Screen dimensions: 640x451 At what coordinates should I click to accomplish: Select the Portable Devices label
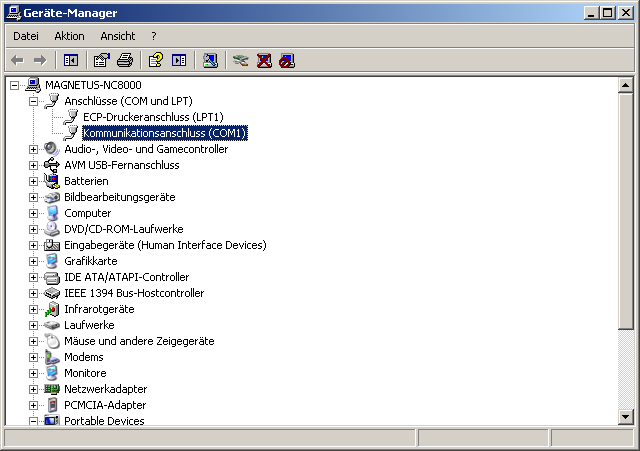pos(104,421)
